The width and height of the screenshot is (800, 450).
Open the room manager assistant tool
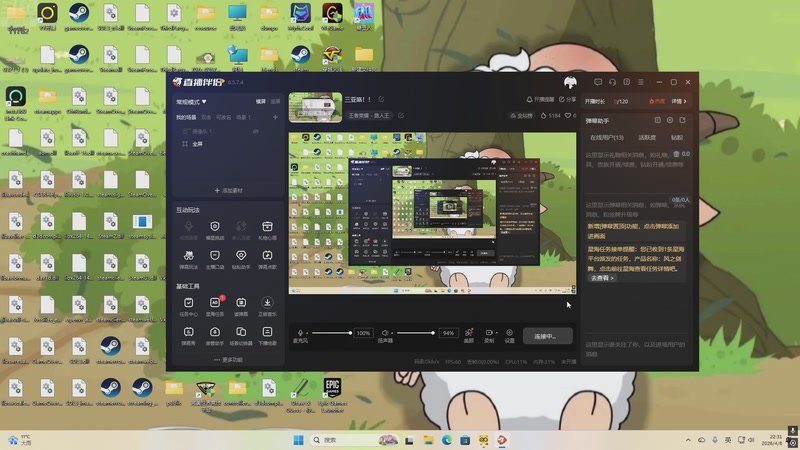(215, 332)
